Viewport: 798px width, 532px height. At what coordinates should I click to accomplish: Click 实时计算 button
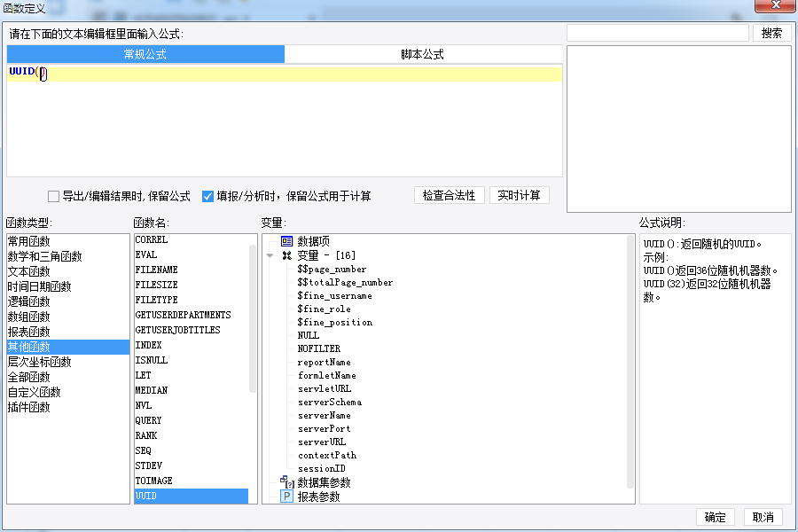click(x=519, y=195)
